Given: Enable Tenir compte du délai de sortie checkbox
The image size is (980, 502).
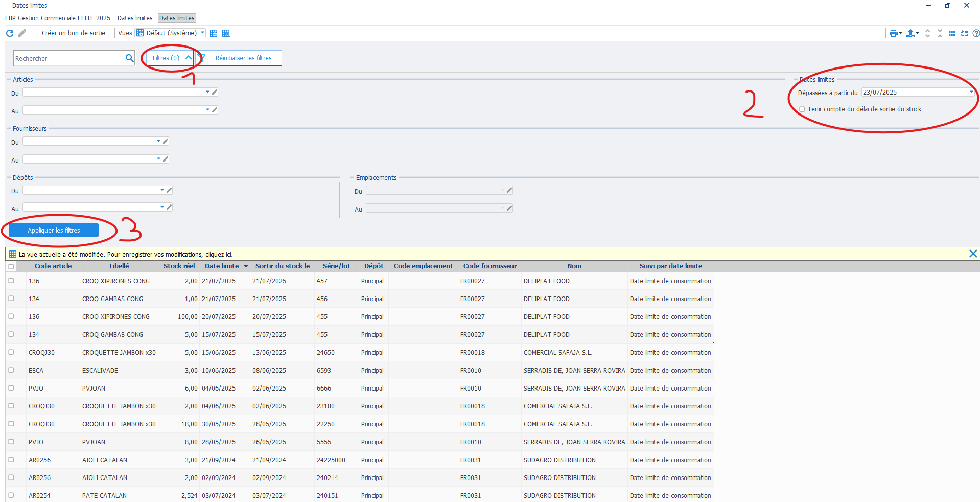Looking at the screenshot, I should (802, 109).
